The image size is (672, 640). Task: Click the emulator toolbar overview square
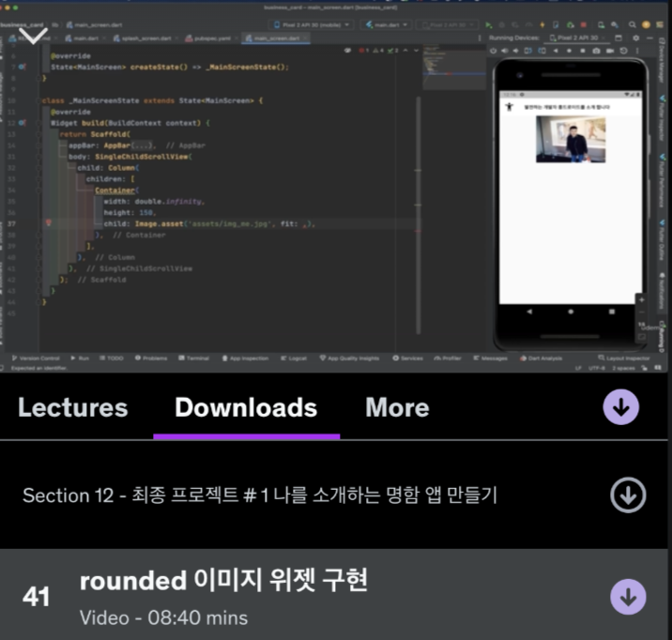[x=583, y=51]
